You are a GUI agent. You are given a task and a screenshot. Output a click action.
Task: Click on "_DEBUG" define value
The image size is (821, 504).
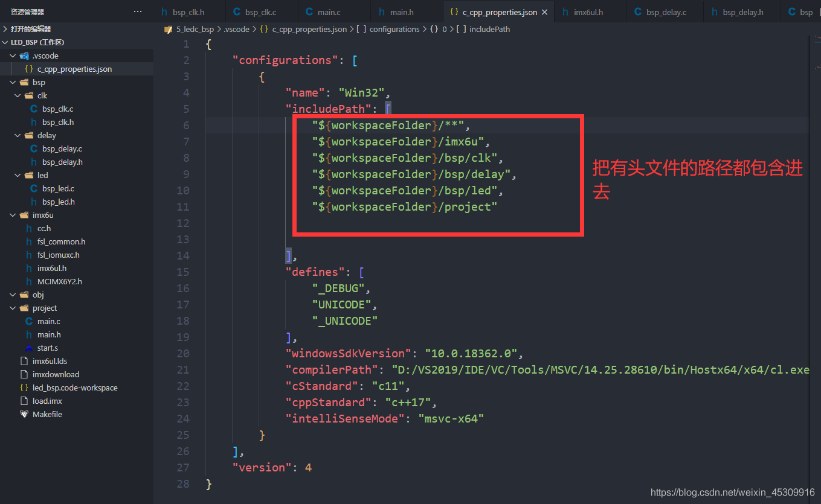pyautogui.click(x=338, y=288)
